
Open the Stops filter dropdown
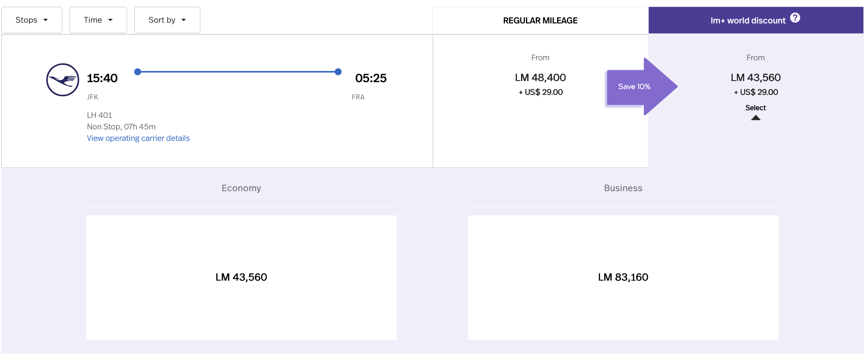[x=32, y=20]
